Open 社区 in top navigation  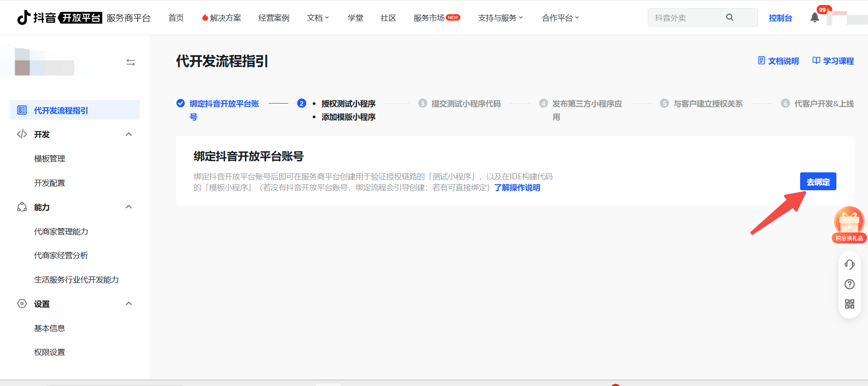[388, 18]
